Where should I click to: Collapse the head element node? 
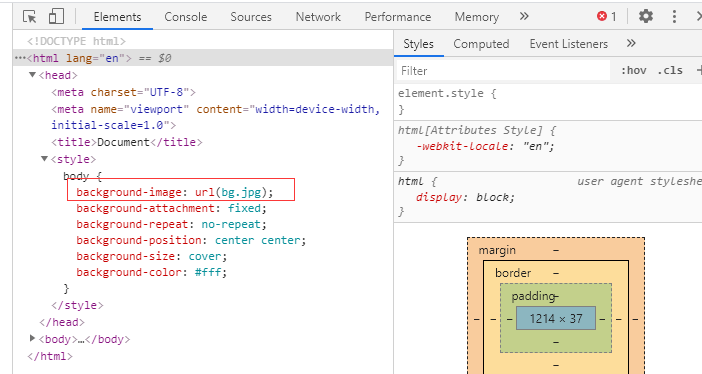click(x=32, y=75)
